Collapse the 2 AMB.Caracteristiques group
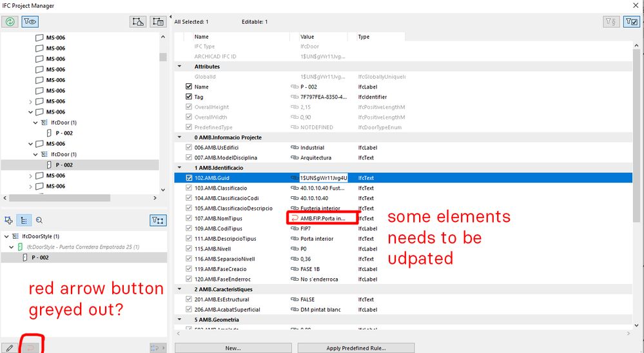 179,289
